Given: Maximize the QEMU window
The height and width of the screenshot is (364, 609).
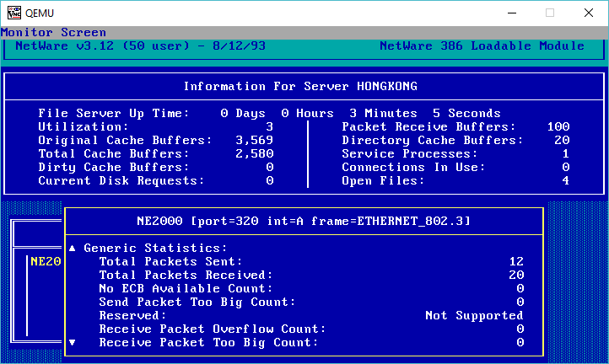Looking at the screenshot, I should [550, 13].
